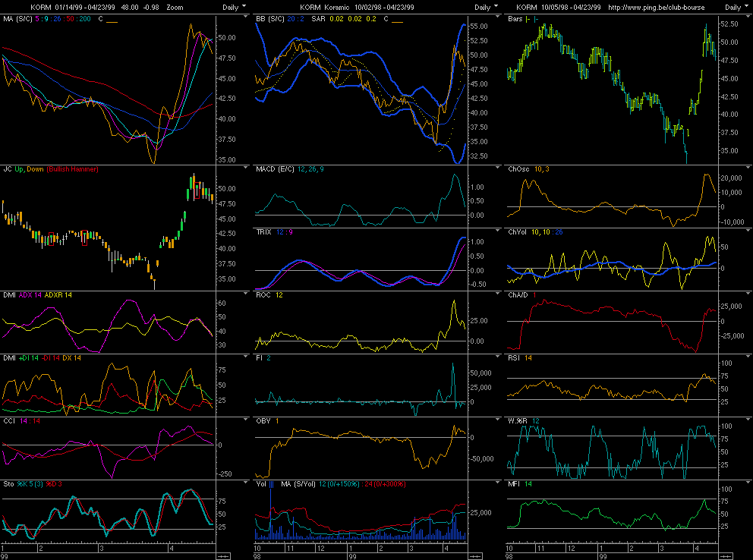Screen dimensions: 753x560
Task: Expand the Vol panel menu arrow
Action: click(497, 483)
